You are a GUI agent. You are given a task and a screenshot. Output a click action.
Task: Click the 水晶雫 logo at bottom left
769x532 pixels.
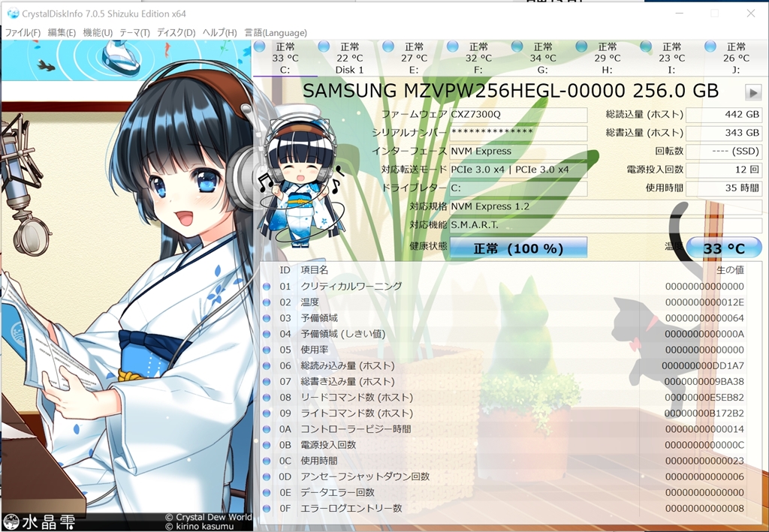pos(39,523)
